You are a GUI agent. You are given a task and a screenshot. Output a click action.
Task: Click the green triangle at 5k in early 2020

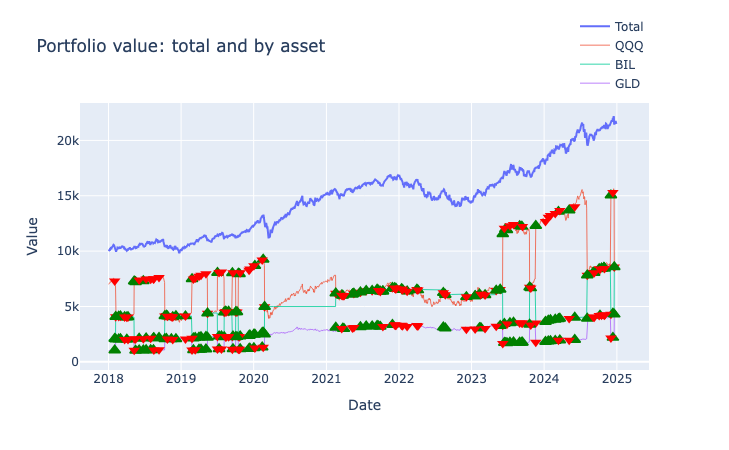point(265,306)
